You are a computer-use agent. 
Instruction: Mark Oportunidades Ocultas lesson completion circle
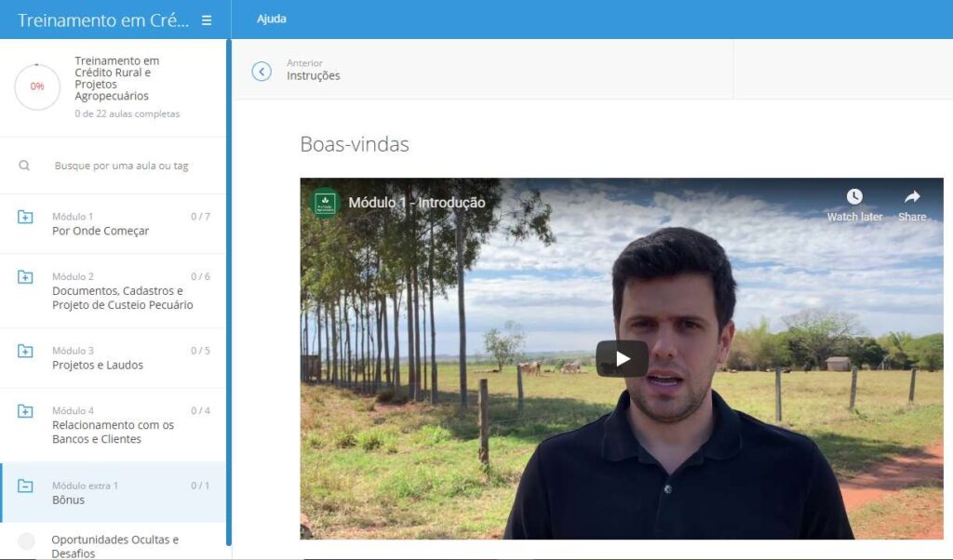pyautogui.click(x=26, y=541)
